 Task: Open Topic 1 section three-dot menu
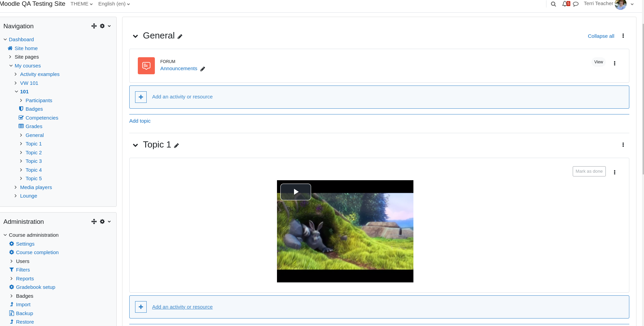[623, 145]
